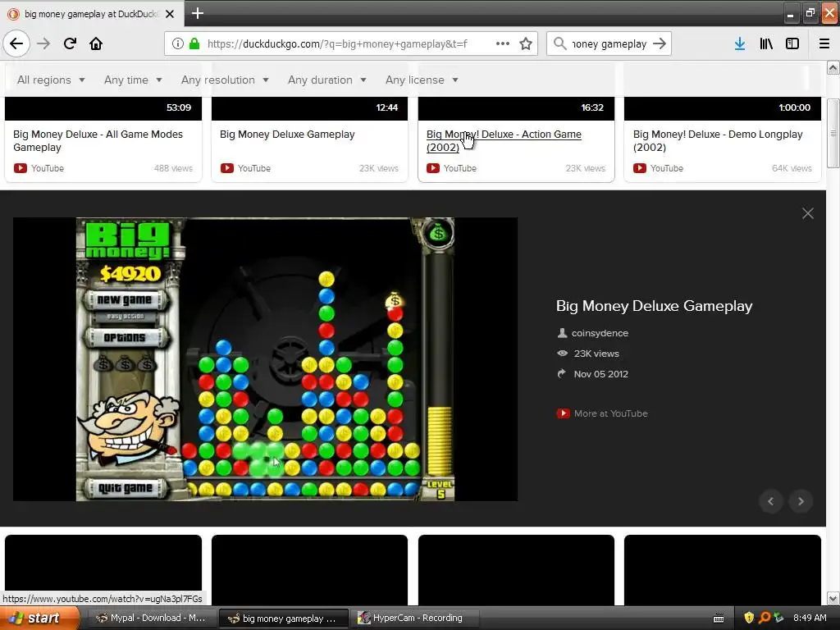Open a new browser tab
This screenshot has height=630, width=840.
(198, 13)
